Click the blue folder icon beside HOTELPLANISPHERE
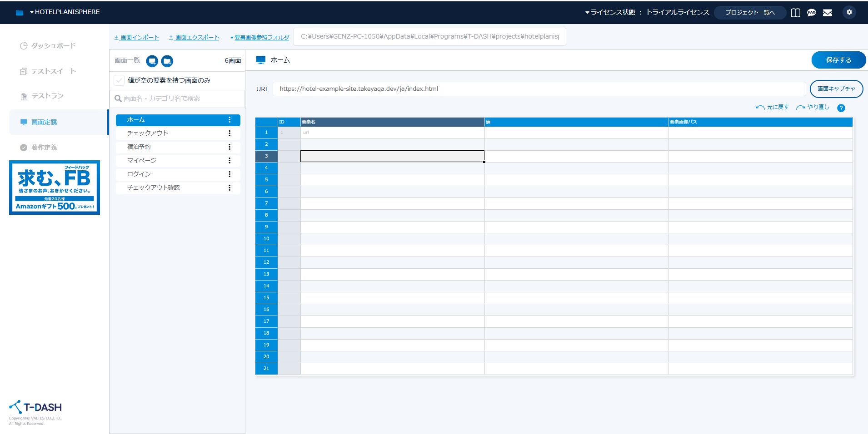This screenshot has height=434, width=868. (20, 13)
